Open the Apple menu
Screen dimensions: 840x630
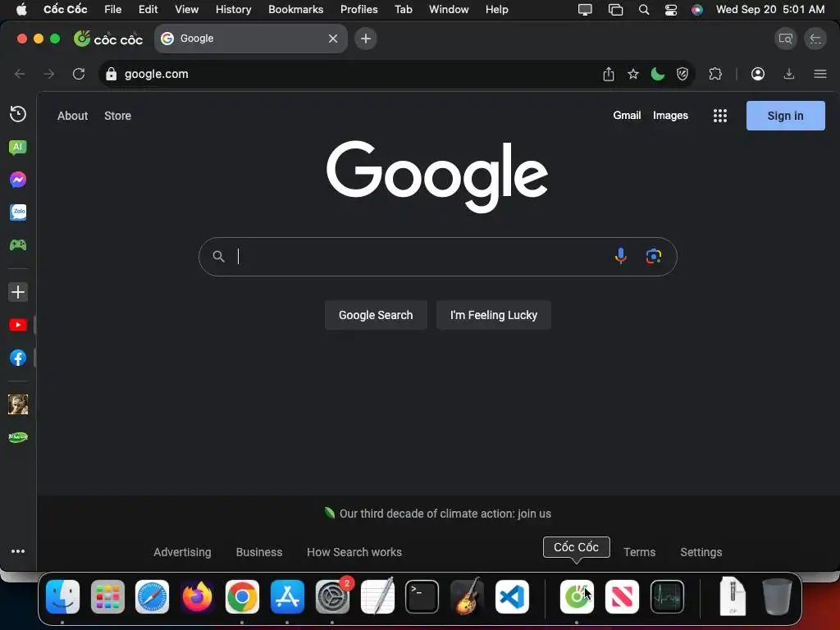21,9
